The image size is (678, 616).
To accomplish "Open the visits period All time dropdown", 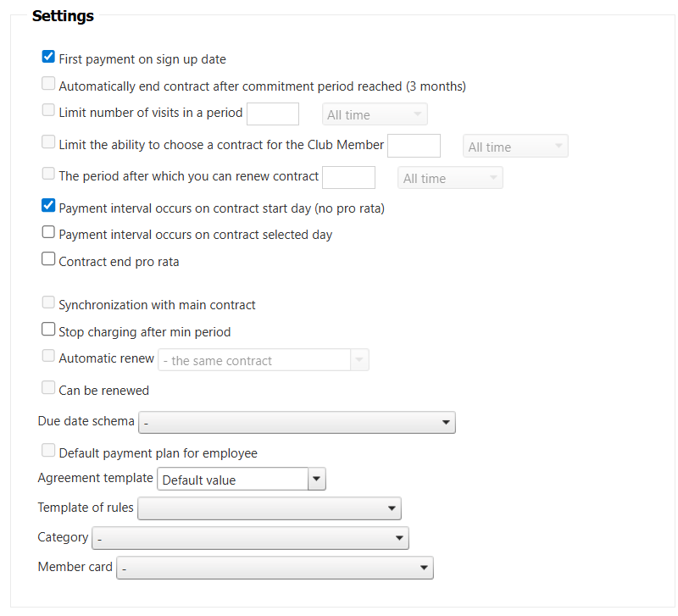I will pyautogui.click(x=375, y=114).
